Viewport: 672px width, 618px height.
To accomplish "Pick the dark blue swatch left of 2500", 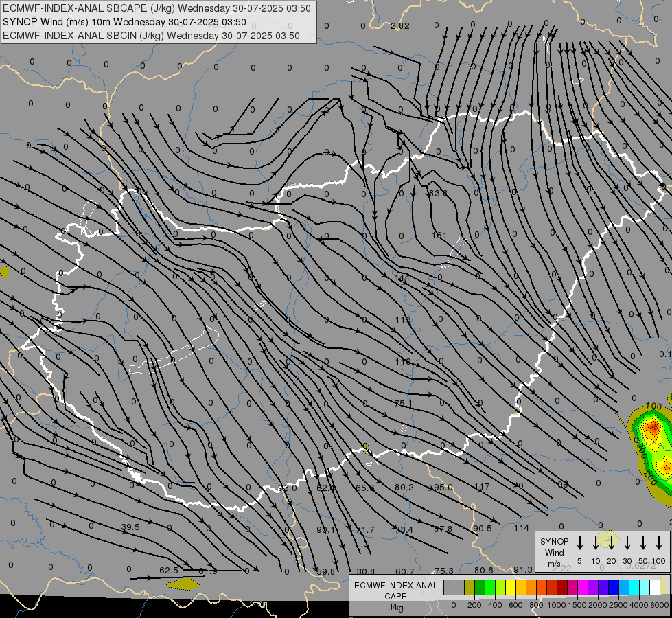I will pyautogui.click(x=614, y=587).
